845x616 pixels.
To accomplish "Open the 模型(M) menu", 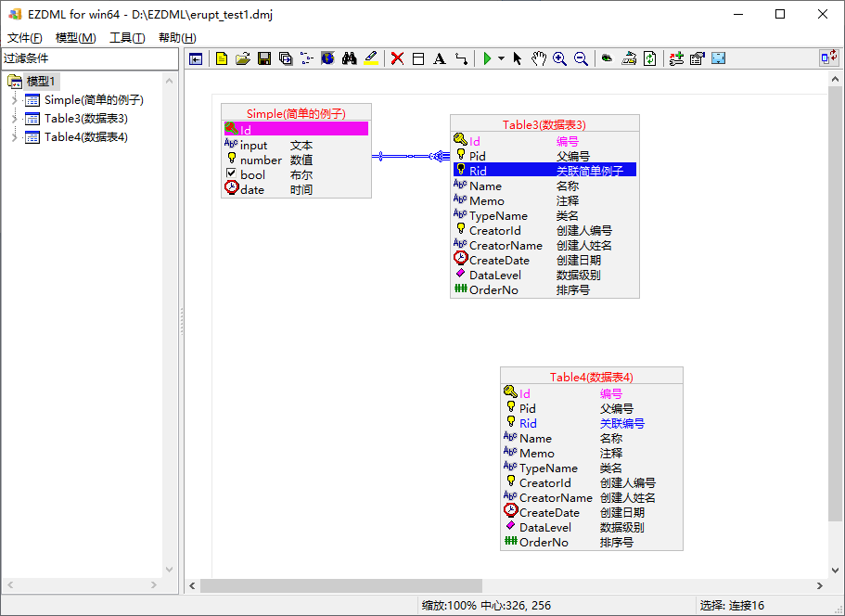I will tap(75, 38).
